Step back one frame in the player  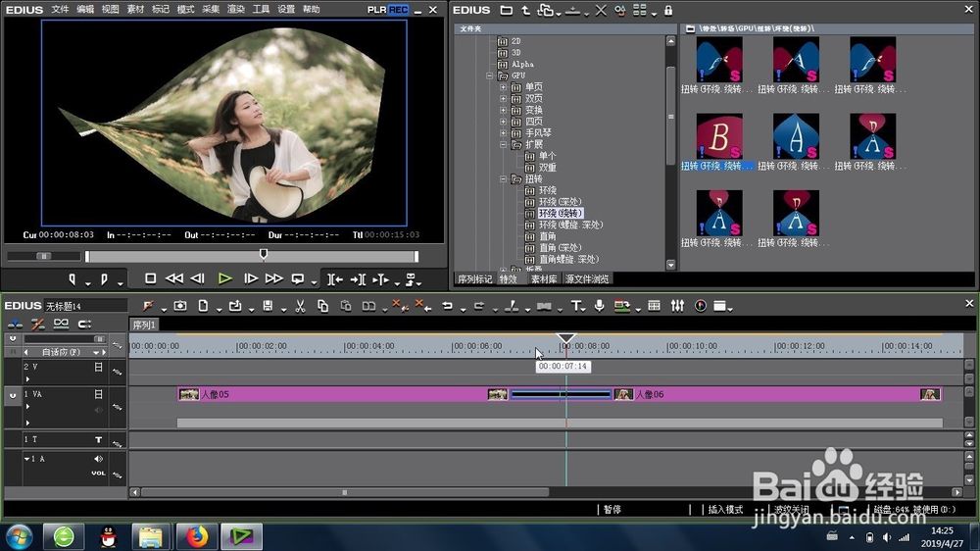[x=198, y=279]
